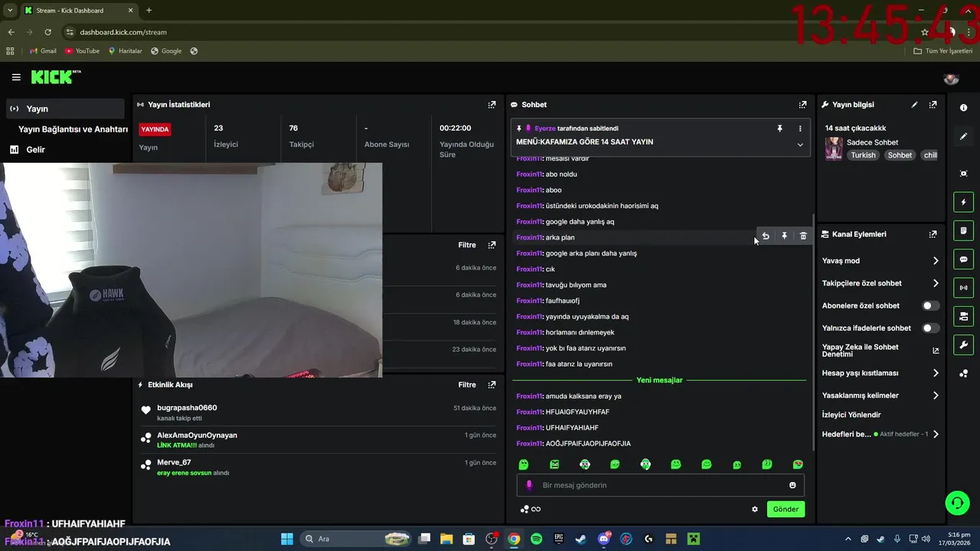Viewport: 980px width, 551px height.
Task: Edit stream info with pencil in Yayın bilgisi
Action: 914,105
